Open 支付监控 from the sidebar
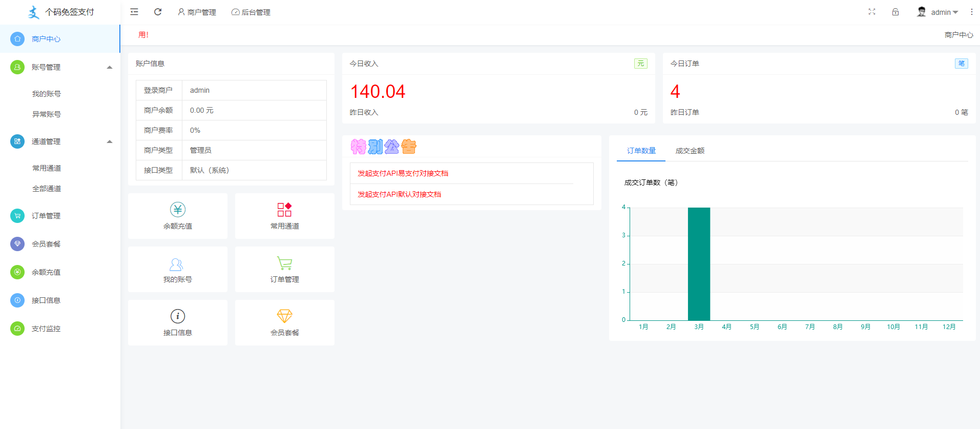 tap(46, 329)
